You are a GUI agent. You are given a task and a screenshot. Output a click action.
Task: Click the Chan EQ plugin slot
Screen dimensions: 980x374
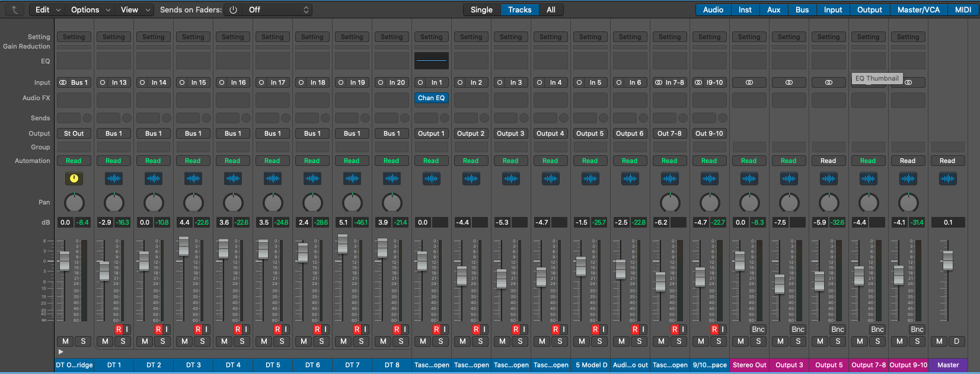(431, 98)
